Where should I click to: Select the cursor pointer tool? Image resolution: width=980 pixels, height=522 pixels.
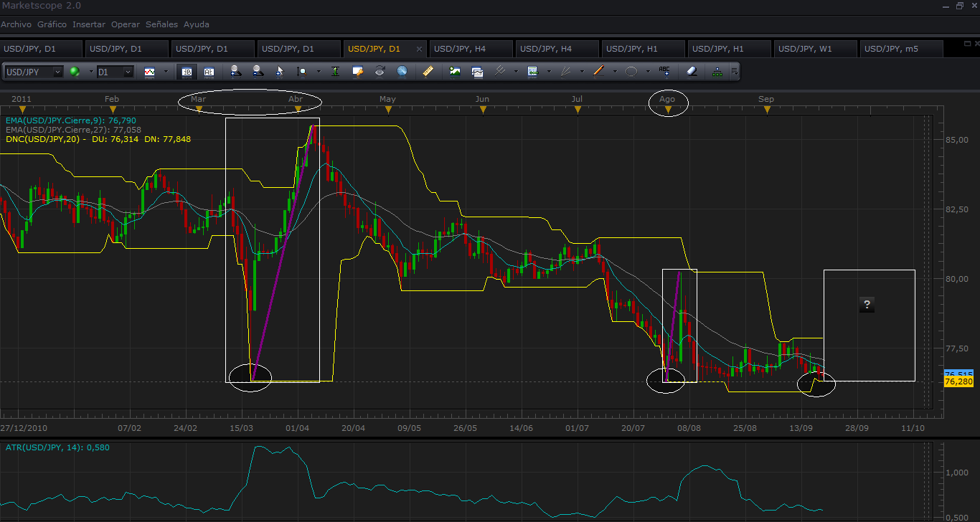[x=280, y=72]
